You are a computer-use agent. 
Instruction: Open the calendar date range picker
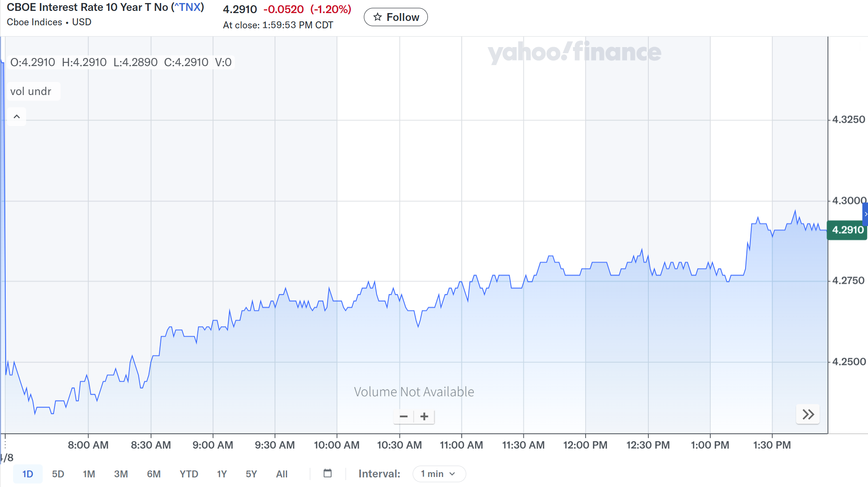[x=328, y=473]
